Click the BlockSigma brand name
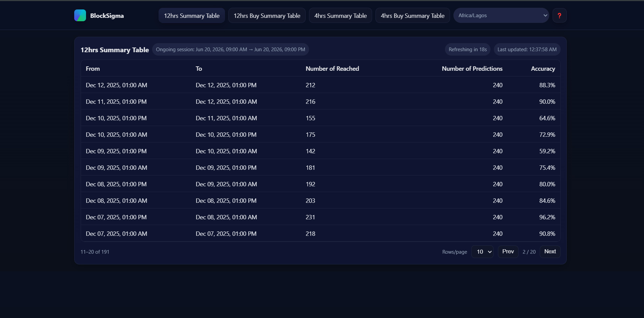Image resolution: width=644 pixels, height=318 pixels. click(107, 15)
